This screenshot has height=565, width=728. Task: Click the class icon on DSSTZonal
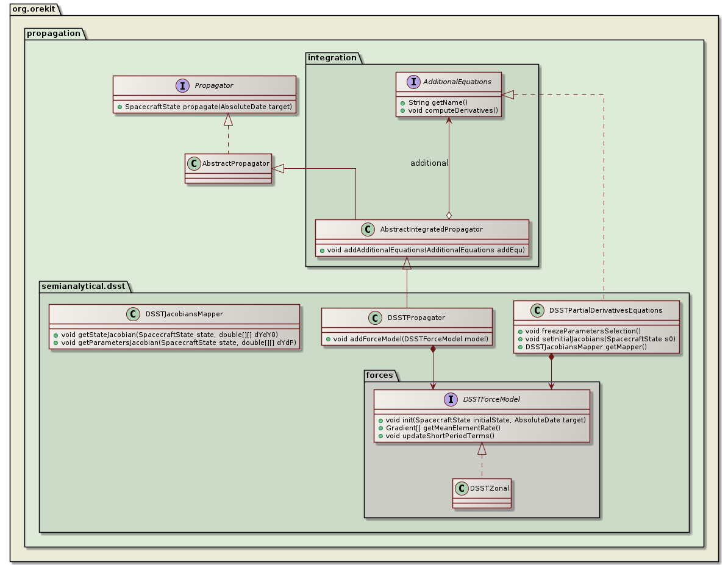click(x=462, y=488)
